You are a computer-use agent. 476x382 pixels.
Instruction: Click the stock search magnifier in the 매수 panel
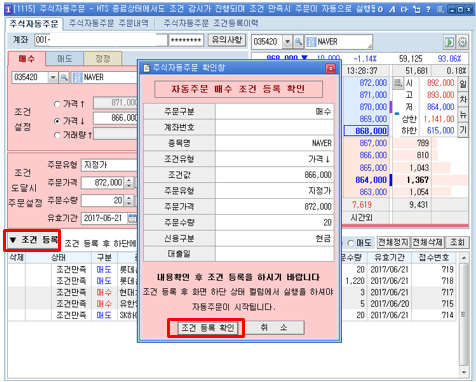pyautogui.click(x=64, y=77)
